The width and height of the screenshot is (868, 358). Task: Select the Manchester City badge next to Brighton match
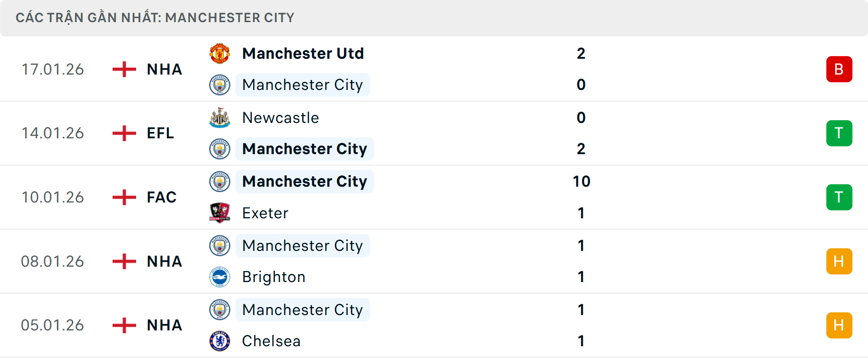pyautogui.click(x=220, y=246)
